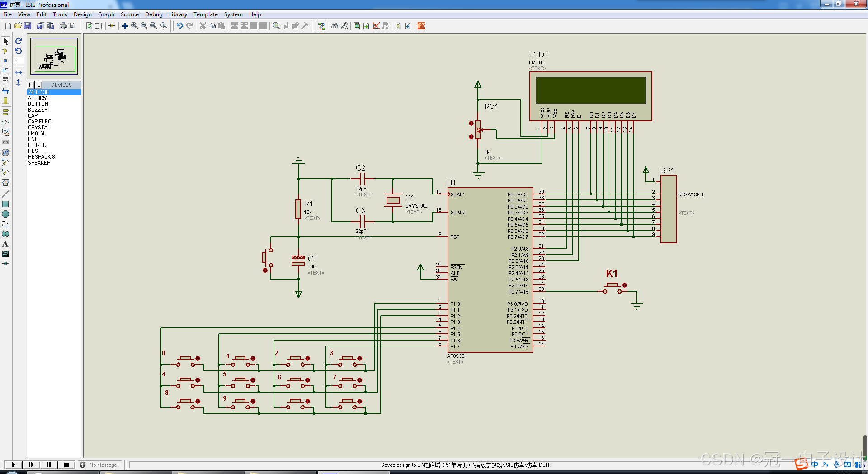Select LM016L in the devices list

click(54, 133)
